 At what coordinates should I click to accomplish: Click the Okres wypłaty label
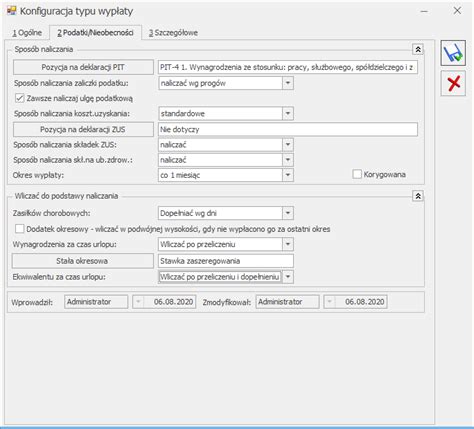(38, 175)
